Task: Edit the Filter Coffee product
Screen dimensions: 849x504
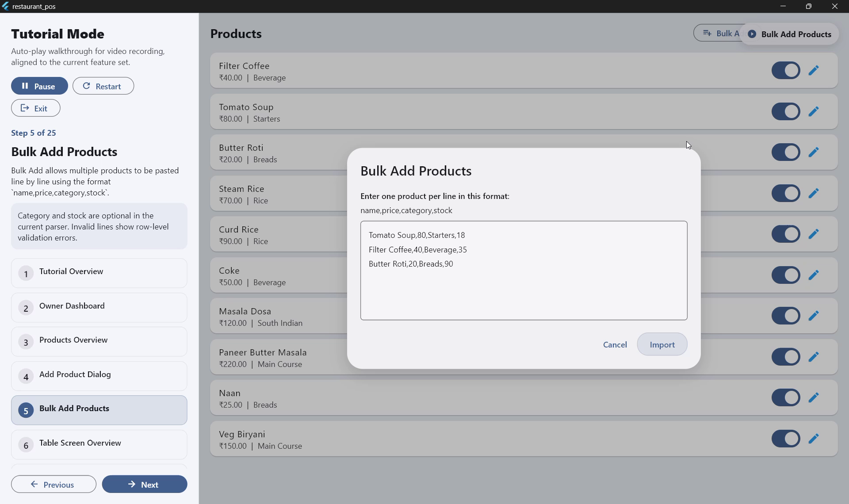Action: point(814,70)
